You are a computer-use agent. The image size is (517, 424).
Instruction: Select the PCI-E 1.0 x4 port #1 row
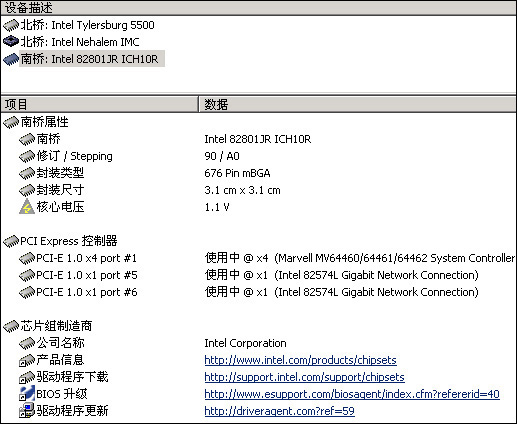(x=258, y=258)
